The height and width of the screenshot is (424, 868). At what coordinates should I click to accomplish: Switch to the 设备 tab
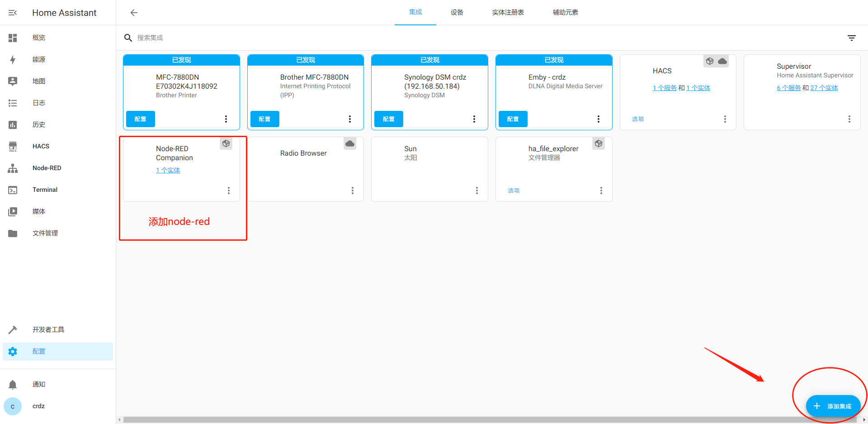coord(457,13)
